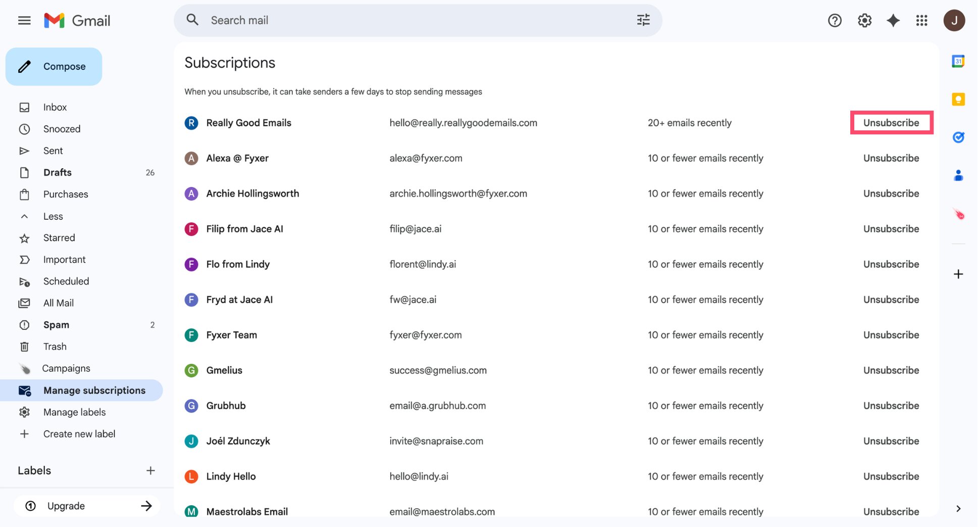Viewport: 980px width, 527px height.
Task: Hide side panel chevron arrow
Action: coord(958,509)
